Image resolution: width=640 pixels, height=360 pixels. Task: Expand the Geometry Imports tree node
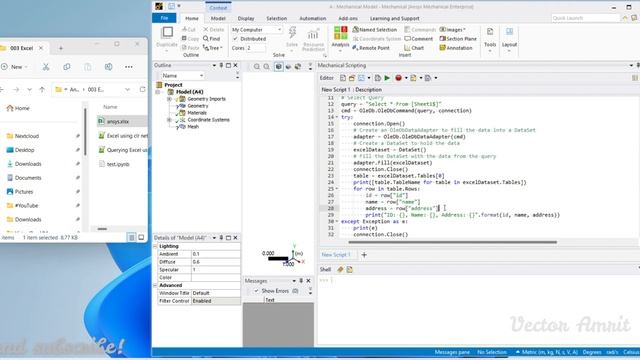point(169,99)
